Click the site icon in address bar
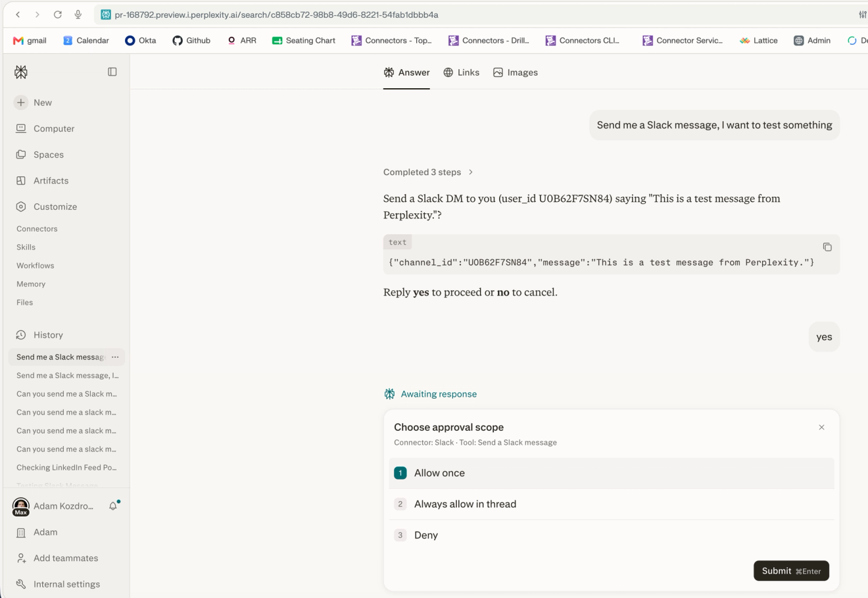This screenshot has height=598, width=868. coord(106,14)
